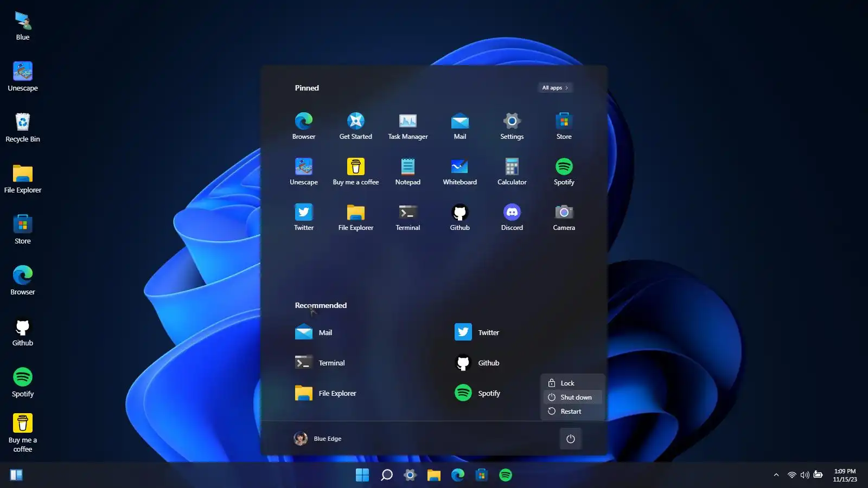Viewport: 868px width, 488px height.
Task: Open recommended Spotify item
Action: pyautogui.click(x=477, y=393)
